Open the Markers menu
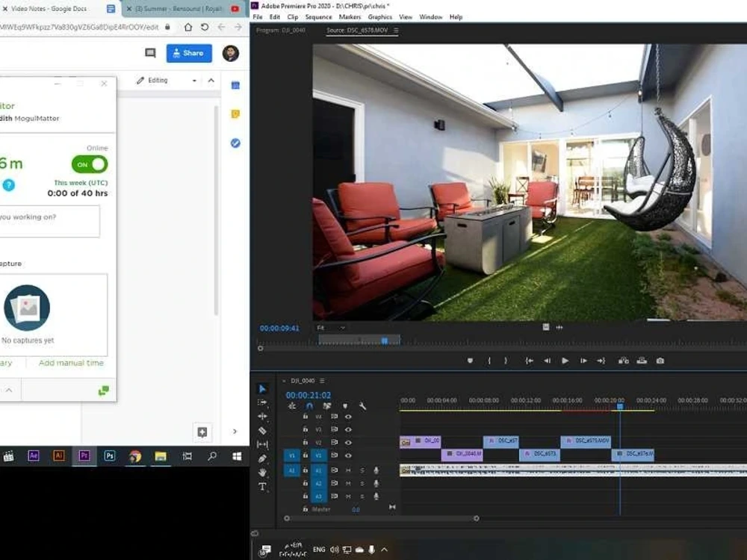 [350, 16]
